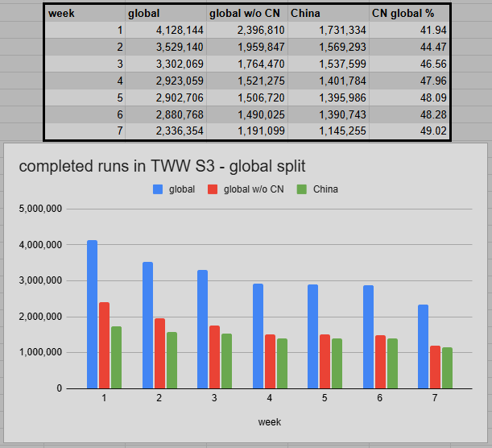Click the green China legend swatch

pyautogui.click(x=302, y=189)
